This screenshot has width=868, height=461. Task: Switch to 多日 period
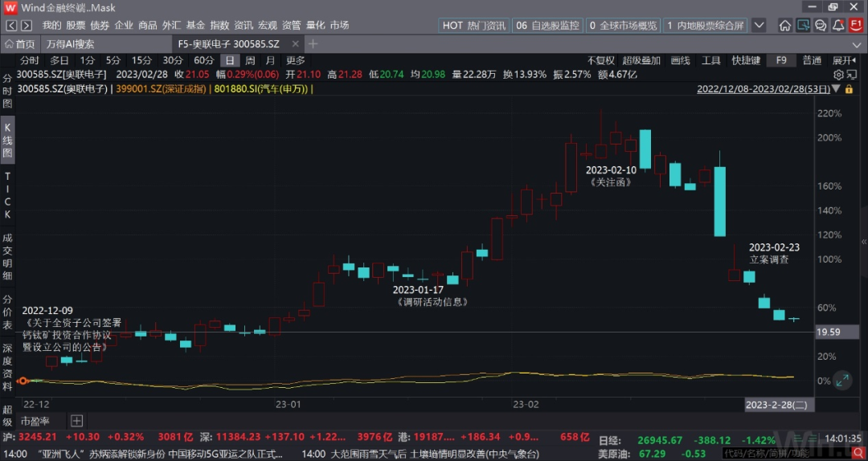[59, 60]
